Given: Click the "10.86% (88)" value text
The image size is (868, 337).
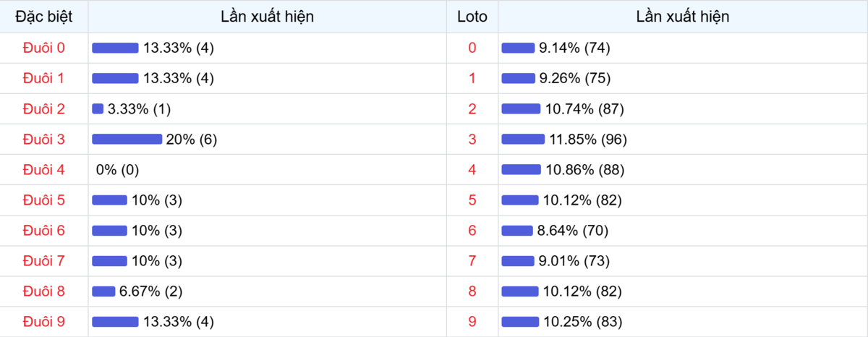Looking at the screenshot, I should [x=584, y=170].
